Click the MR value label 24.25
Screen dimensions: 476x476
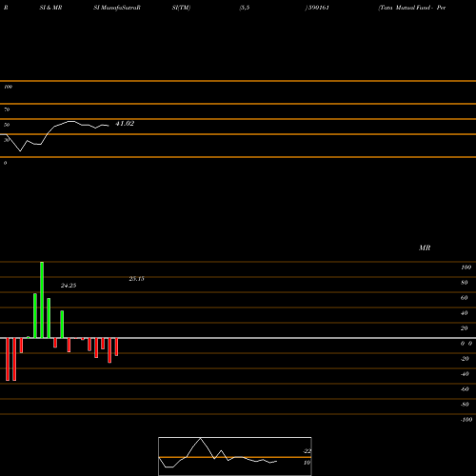(x=69, y=286)
